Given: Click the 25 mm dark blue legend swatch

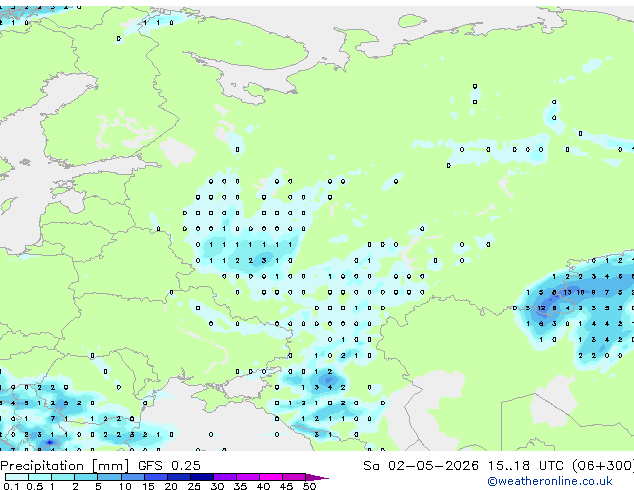Looking at the screenshot, I should tap(202, 477).
